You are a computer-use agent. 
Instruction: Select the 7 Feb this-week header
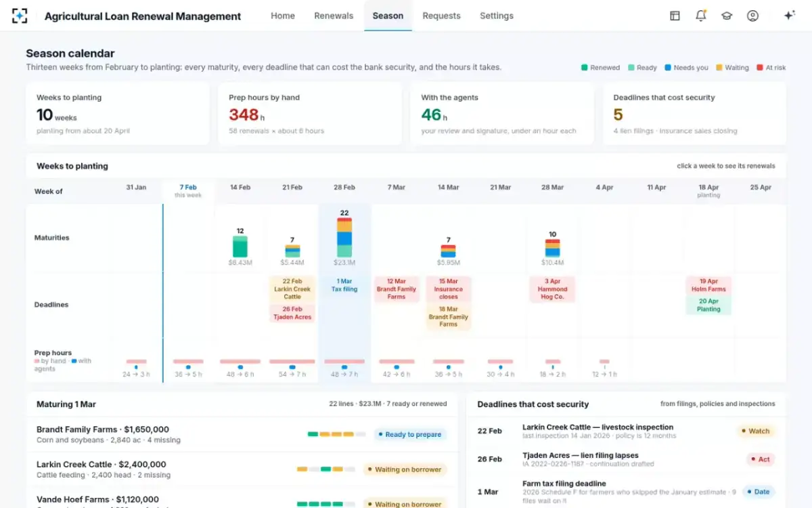pyautogui.click(x=188, y=191)
